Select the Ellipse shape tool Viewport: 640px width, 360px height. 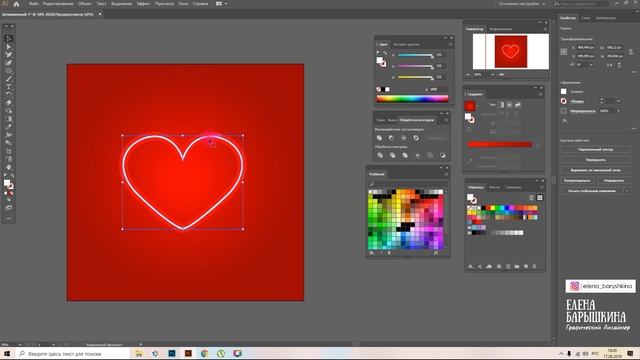(x=9, y=71)
